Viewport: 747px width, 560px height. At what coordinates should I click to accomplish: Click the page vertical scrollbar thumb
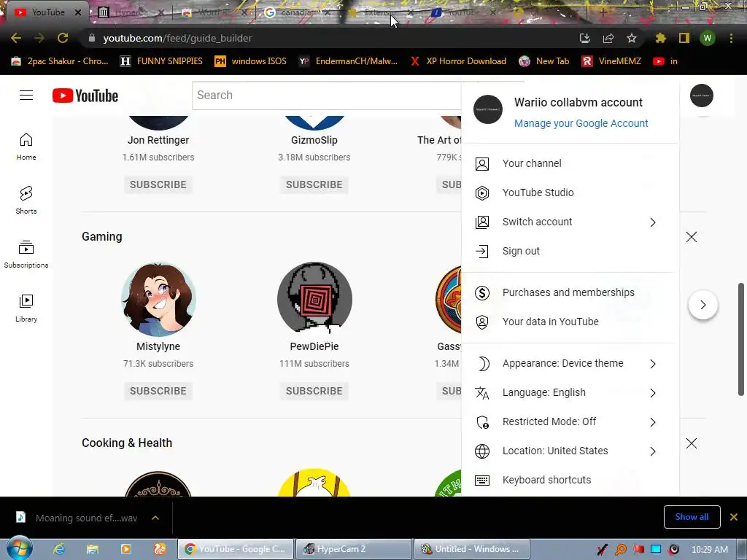741,339
